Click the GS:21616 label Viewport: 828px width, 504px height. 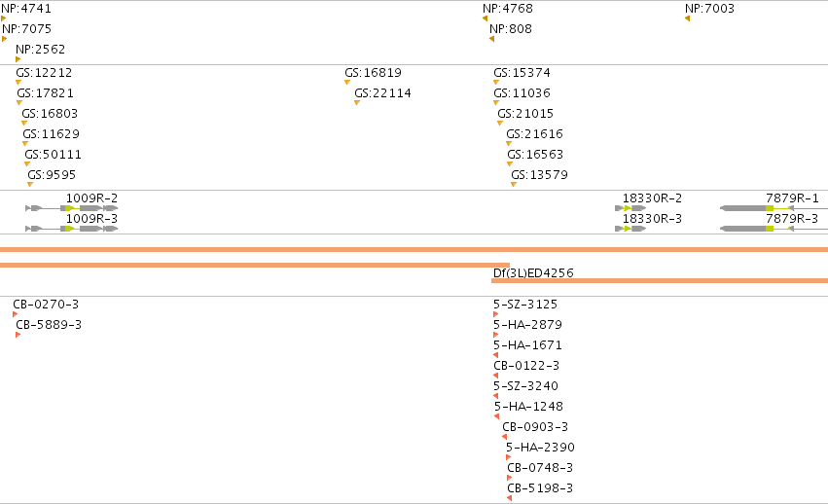point(535,134)
